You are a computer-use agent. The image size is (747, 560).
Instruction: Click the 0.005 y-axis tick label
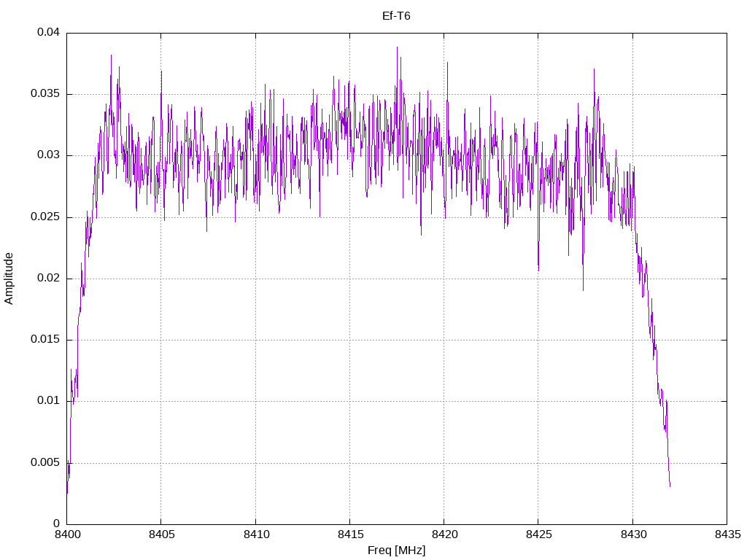(x=45, y=462)
